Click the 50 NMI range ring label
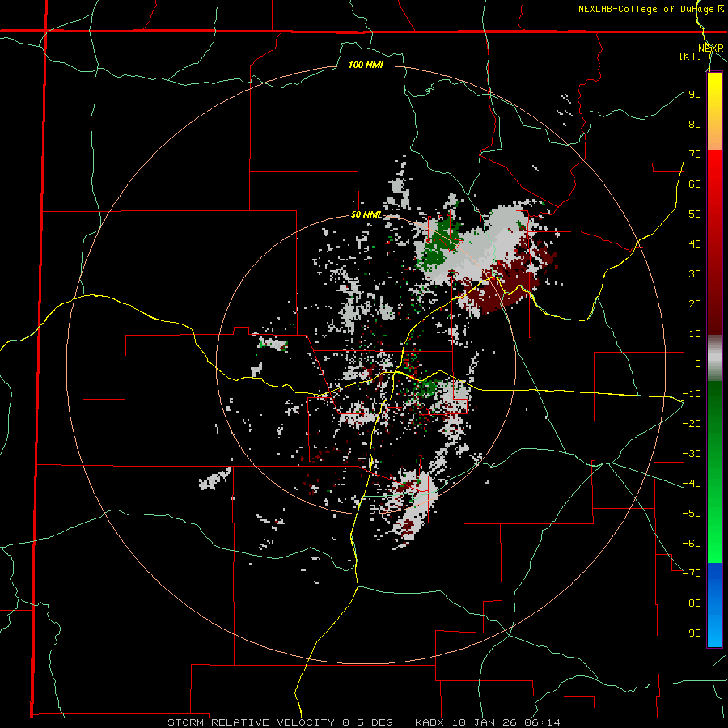 366,214
